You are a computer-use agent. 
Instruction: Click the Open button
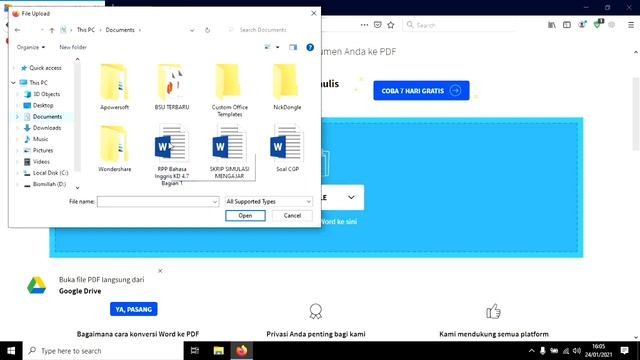coord(245,216)
